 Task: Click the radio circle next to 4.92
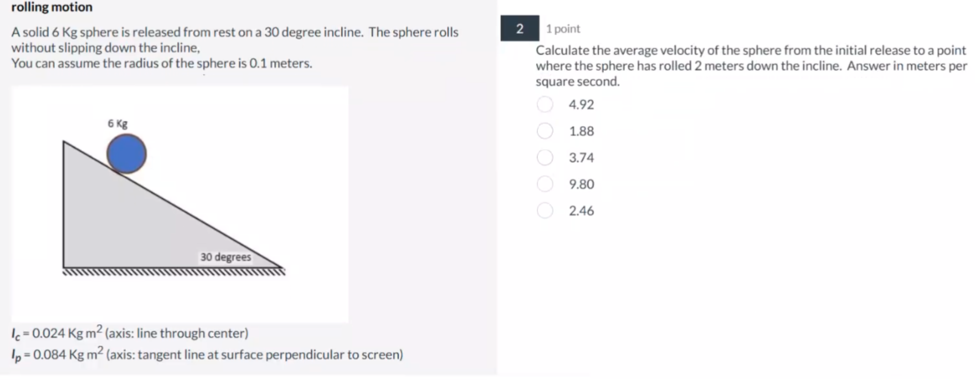click(x=545, y=104)
